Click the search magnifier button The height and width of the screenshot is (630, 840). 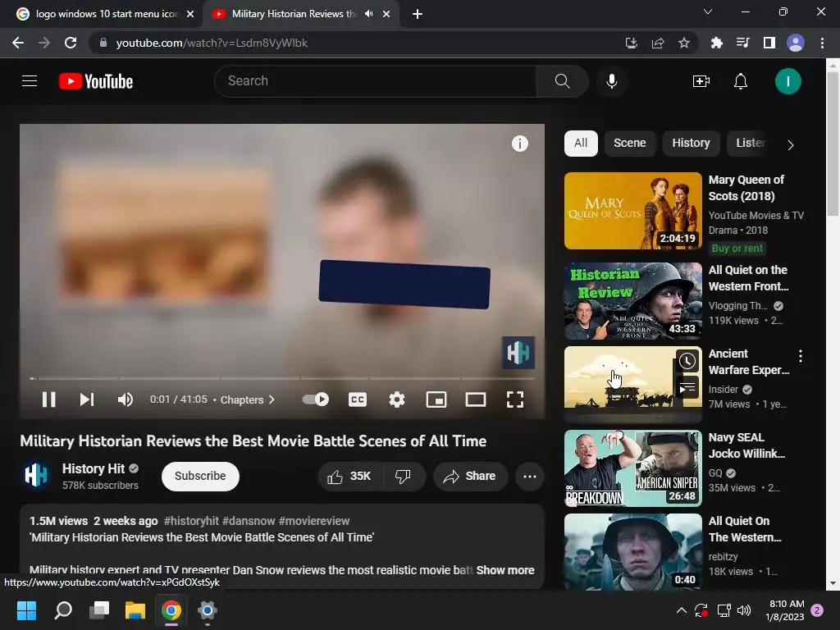562,81
